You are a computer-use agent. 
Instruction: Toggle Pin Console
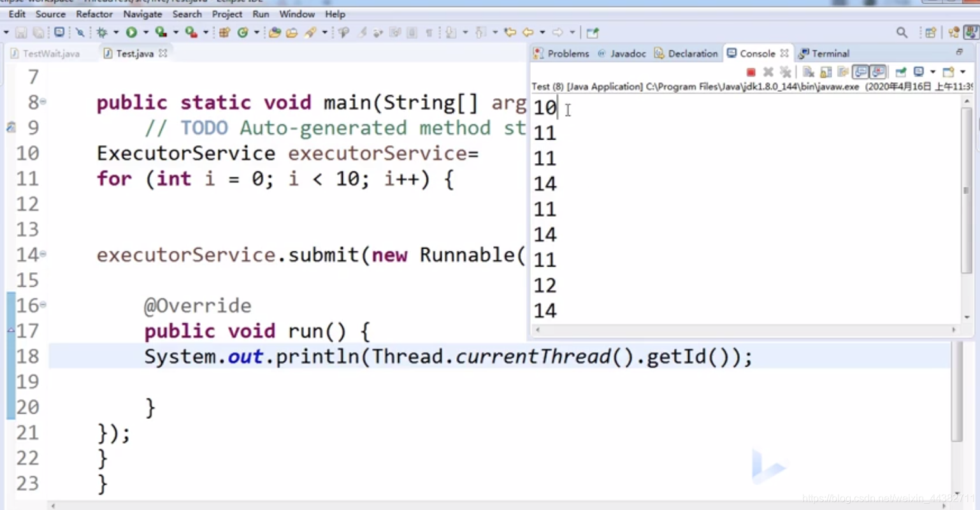pos(900,72)
